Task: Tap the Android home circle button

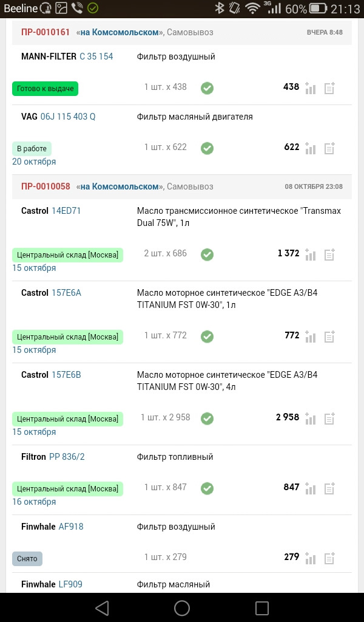Action: click(182, 607)
